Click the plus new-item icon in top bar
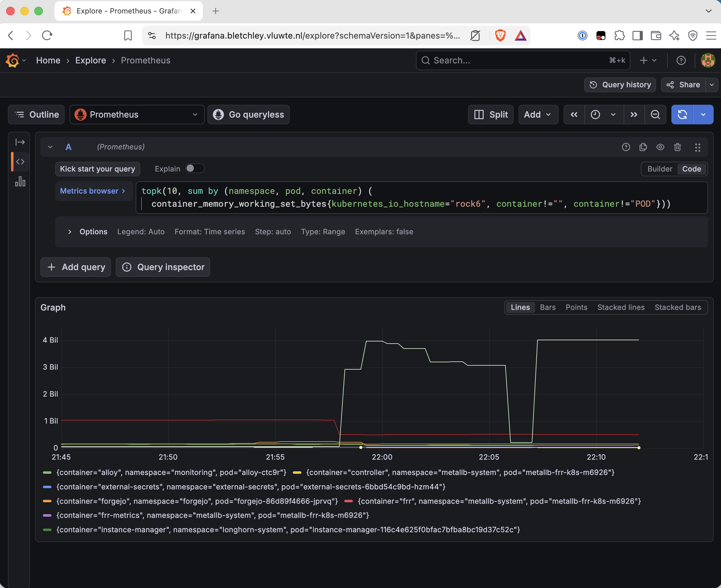 pos(647,60)
